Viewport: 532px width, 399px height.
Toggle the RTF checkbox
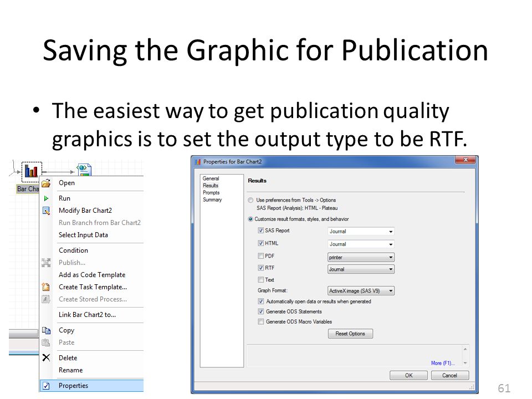(x=260, y=268)
